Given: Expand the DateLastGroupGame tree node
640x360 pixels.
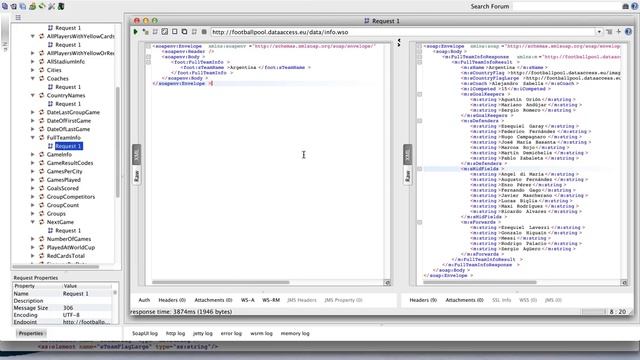Looking at the screenshot, I should 33,112.
